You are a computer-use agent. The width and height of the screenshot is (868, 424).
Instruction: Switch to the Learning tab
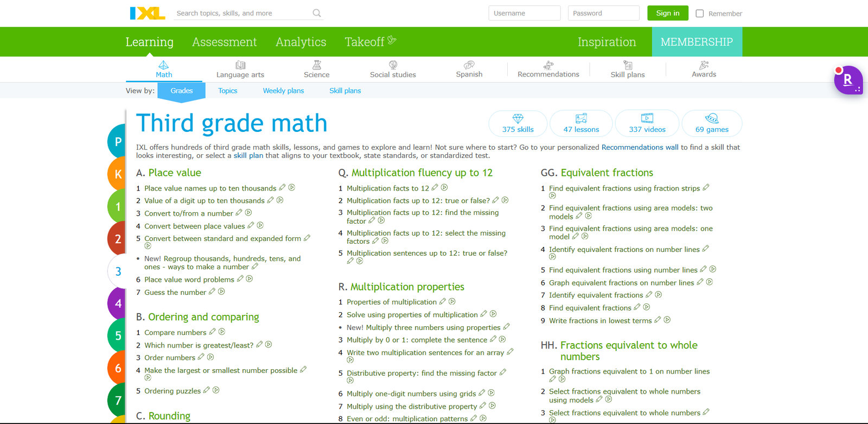(x=150, y=42)
